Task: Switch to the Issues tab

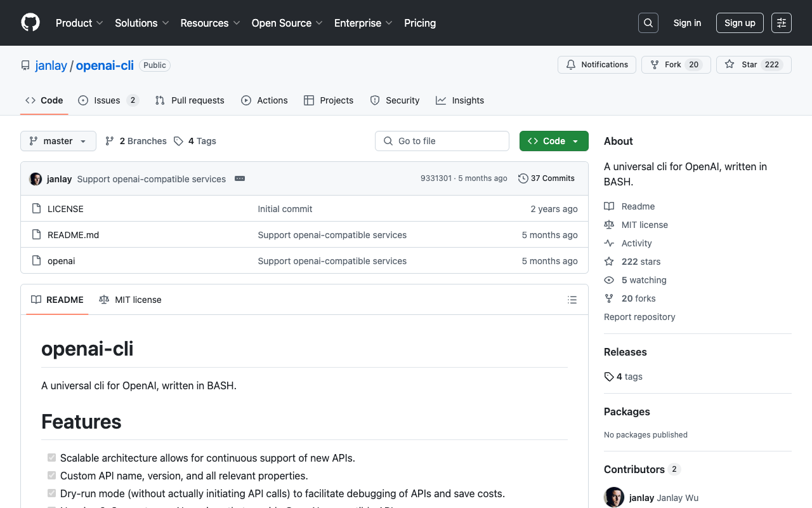Action: coord(108,100)
